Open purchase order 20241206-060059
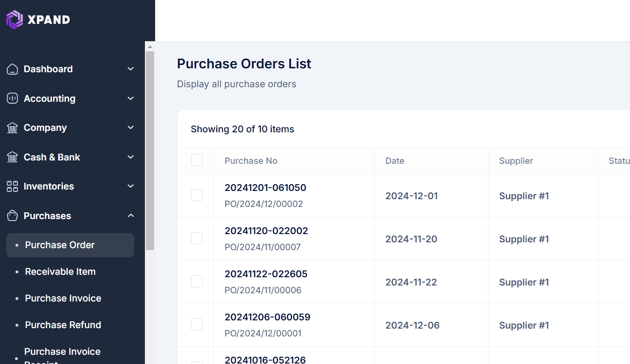 coord(267,317)
